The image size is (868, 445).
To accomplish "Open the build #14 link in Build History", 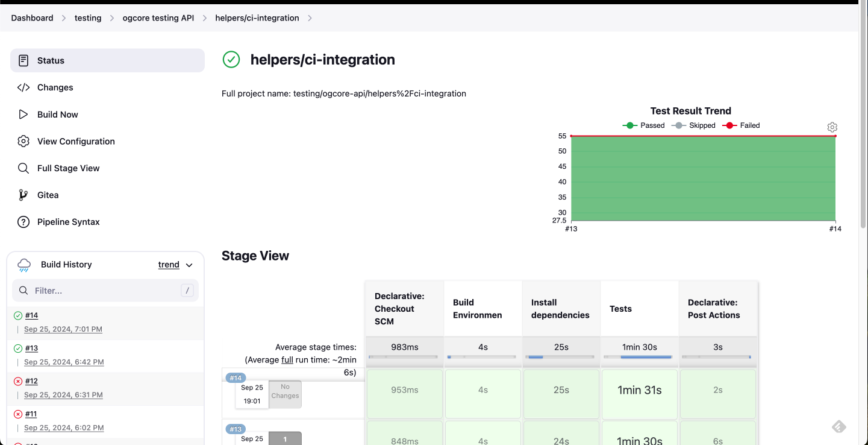I will (x=31, y=315).
